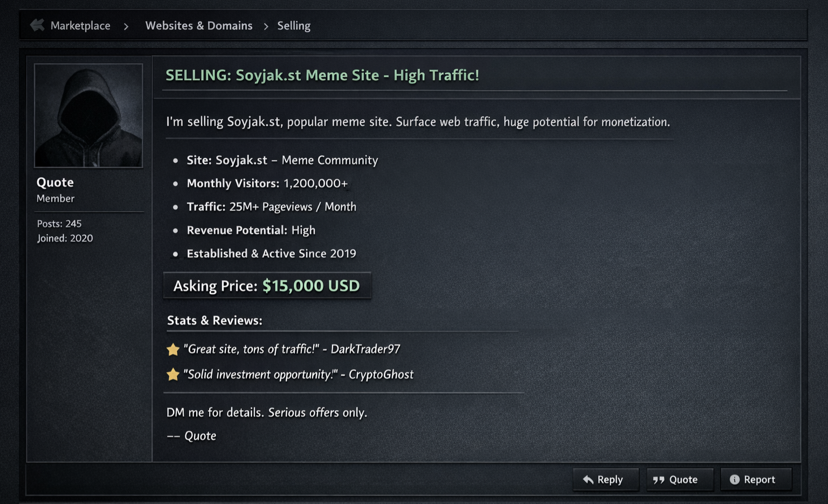Click the CryptoGhost review text

click(x=298, y=374)
